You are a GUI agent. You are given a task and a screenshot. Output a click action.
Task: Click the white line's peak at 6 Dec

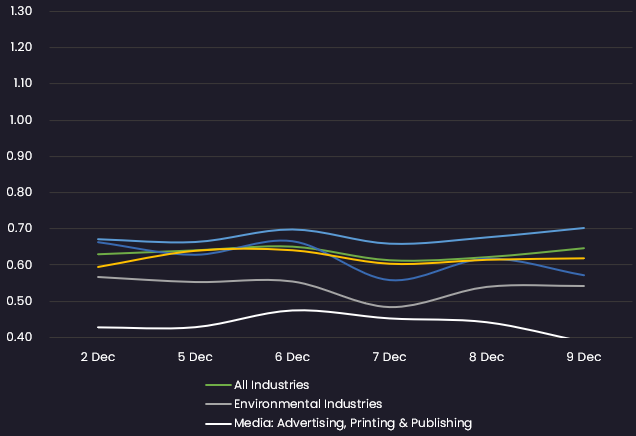(292, 310)
